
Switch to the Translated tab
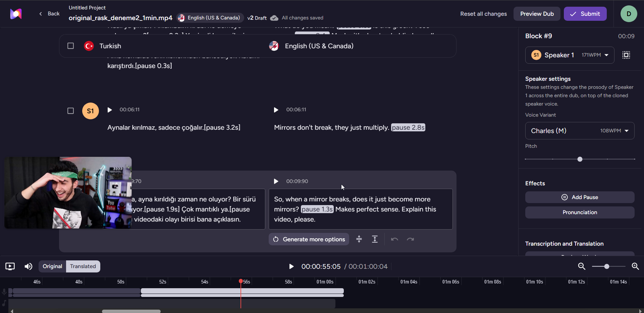point(83,266)
